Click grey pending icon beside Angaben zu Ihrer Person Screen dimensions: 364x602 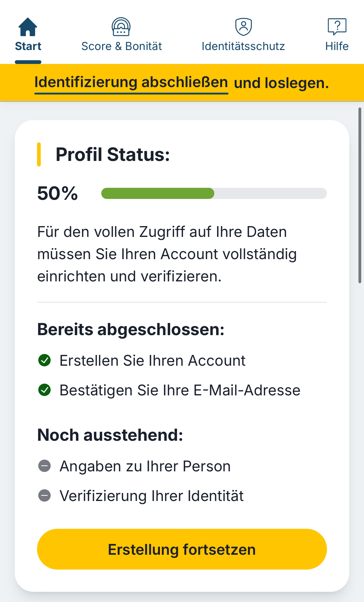coord(44,466)
